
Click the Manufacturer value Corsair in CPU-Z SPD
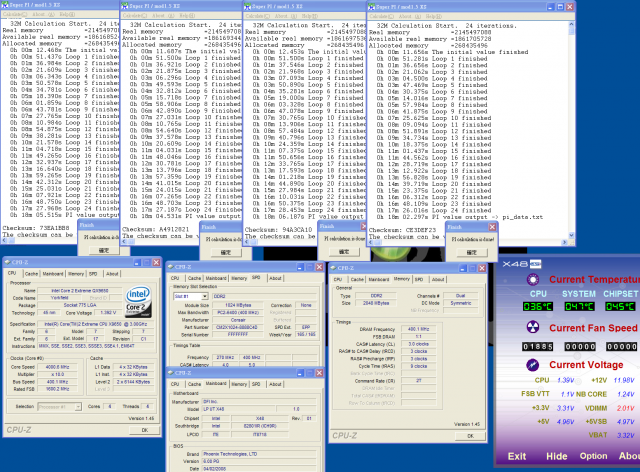click(x=238, y=320)
